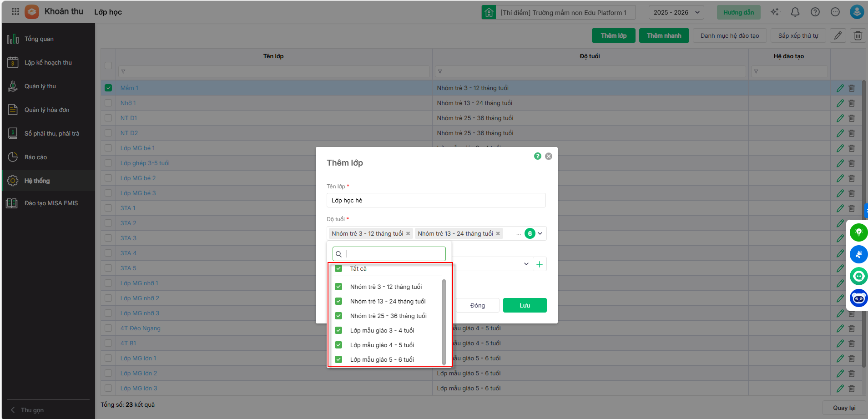Open the app grid launcher icon

point(15,12)
